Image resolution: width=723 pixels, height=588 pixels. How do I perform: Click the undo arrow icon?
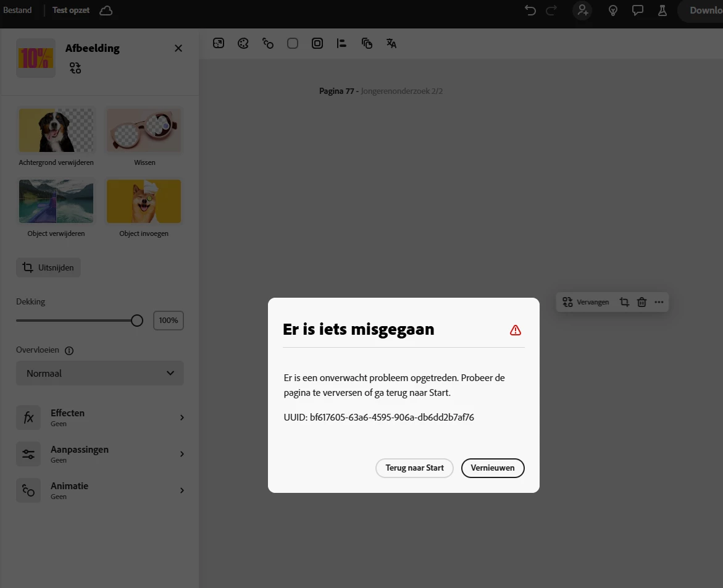pos(530,10)
